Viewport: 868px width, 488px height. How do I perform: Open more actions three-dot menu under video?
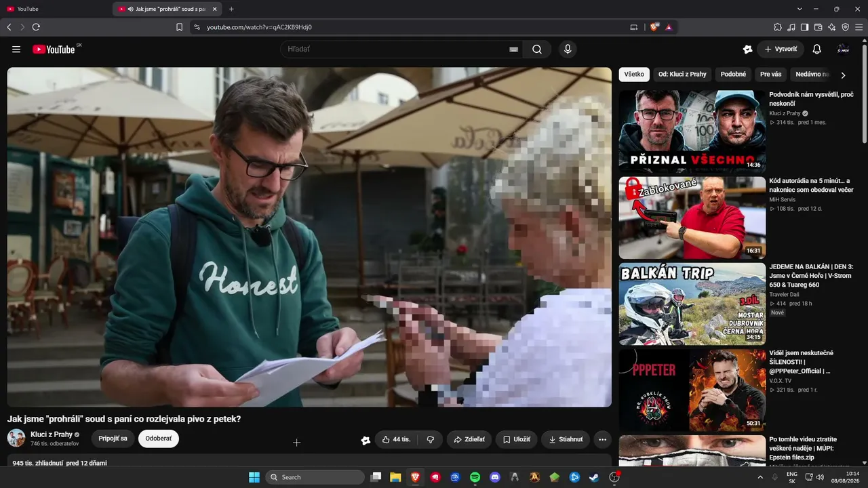pyautogui.click(x=602, y=439)
